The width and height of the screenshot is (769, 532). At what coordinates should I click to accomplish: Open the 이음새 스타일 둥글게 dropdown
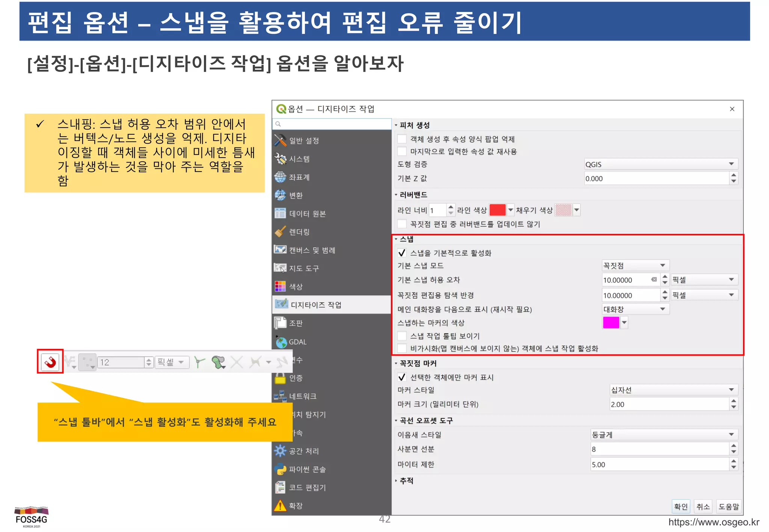coord(664,434)
